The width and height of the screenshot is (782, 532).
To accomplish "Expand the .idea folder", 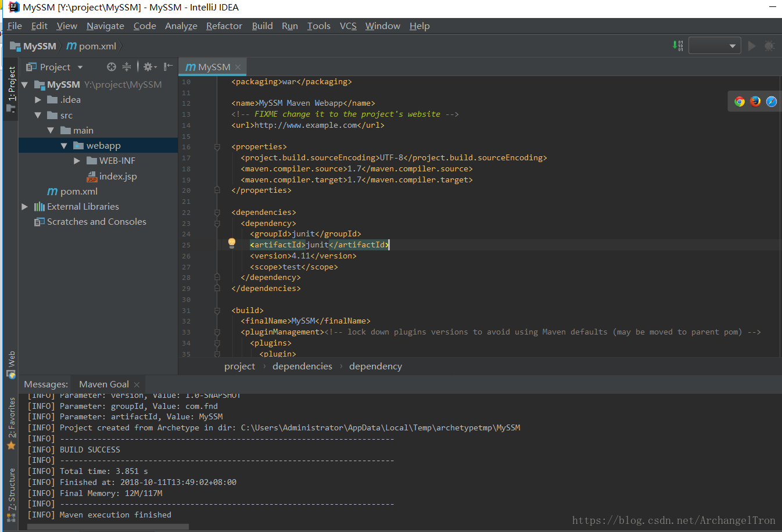I will point(38,100).
